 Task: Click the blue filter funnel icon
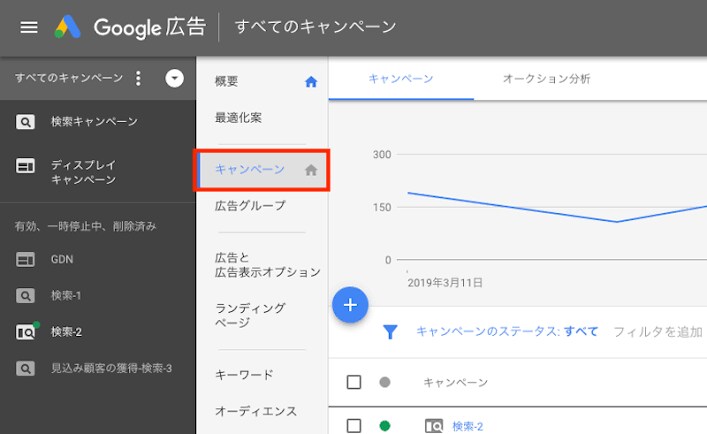pyautogui.click(x=390, y=332)
